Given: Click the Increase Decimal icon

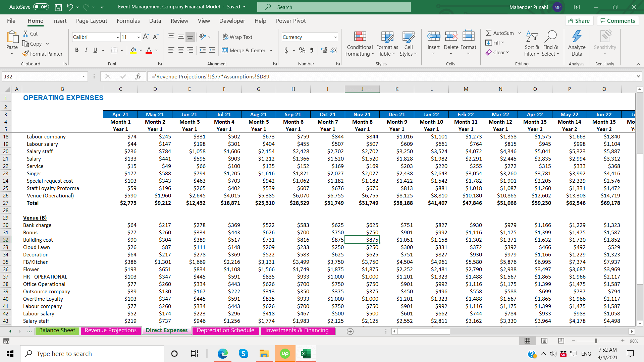Looking at the screenshot, I should (x=324, y=50).
